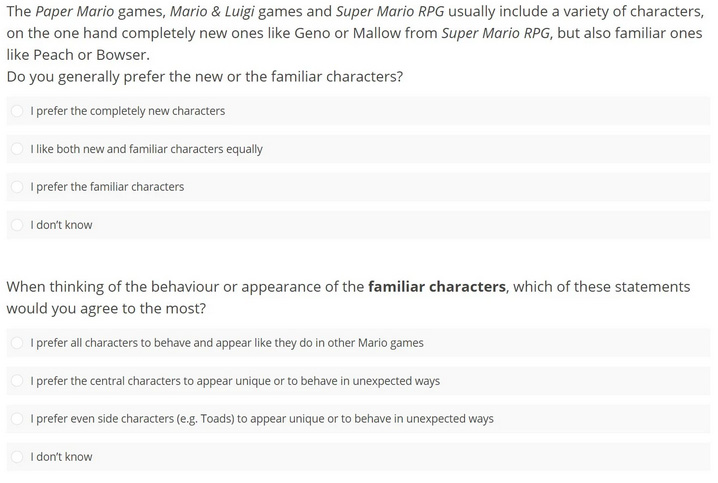Viewport: 718px width, 483px height.
Task: Click the label 'I prefer all characters to behave and appear...'
Action: pos(227,343)
